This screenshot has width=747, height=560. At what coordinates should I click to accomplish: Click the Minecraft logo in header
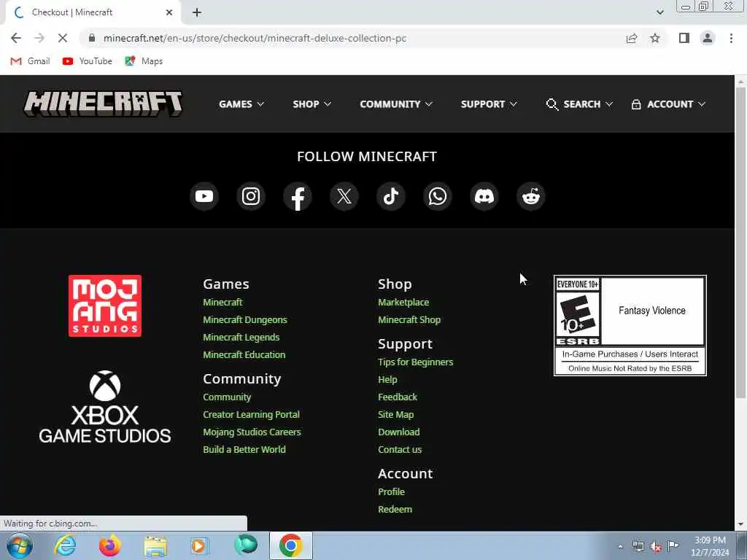[104, 104]
